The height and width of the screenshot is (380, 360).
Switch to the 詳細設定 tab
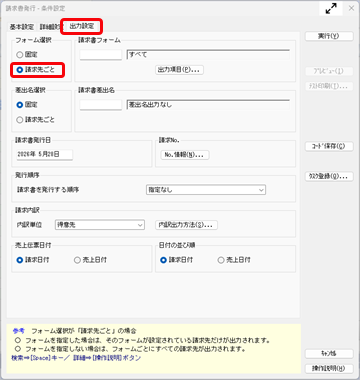tap(51, 27)
